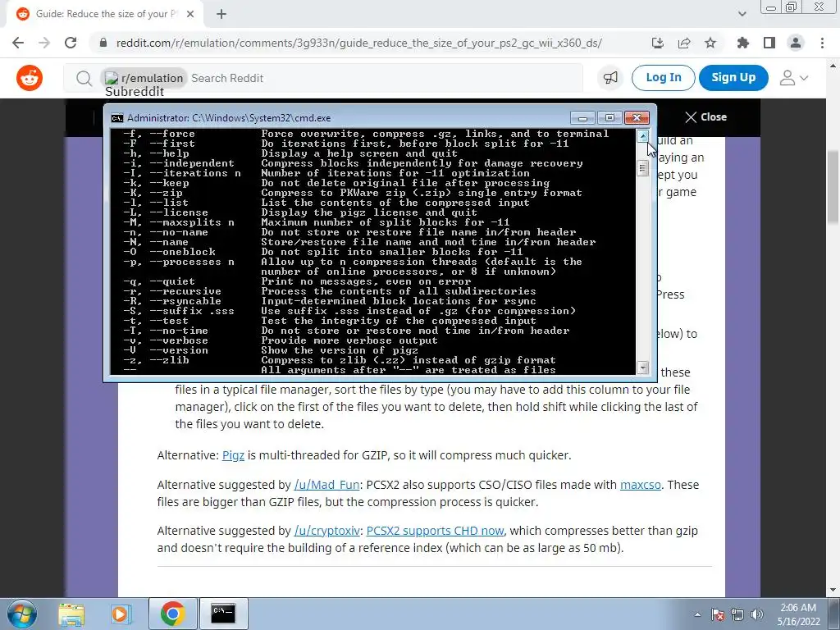Open the install/download page icon in address bar
840x630 pixels.
[x=657, y=43]
